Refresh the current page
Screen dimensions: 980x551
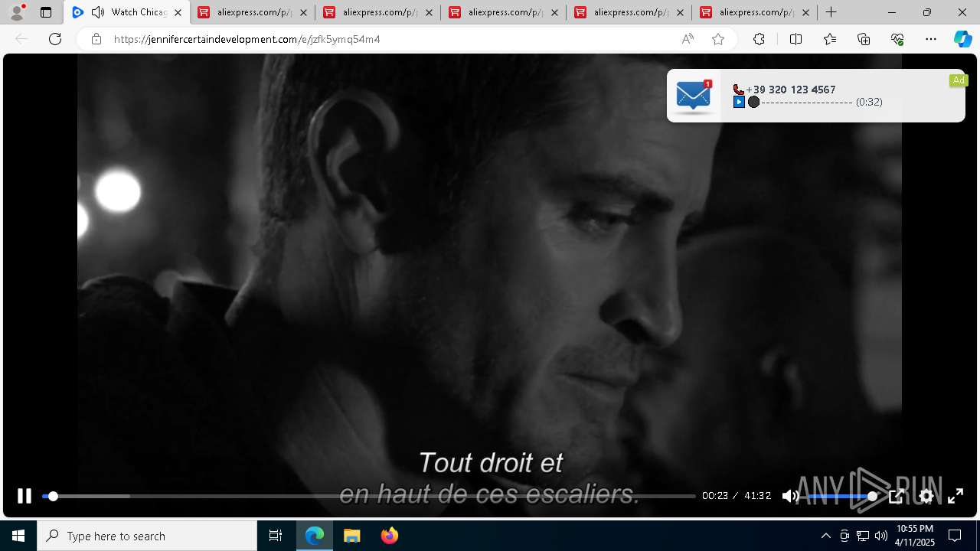click(x=55, y=39)
